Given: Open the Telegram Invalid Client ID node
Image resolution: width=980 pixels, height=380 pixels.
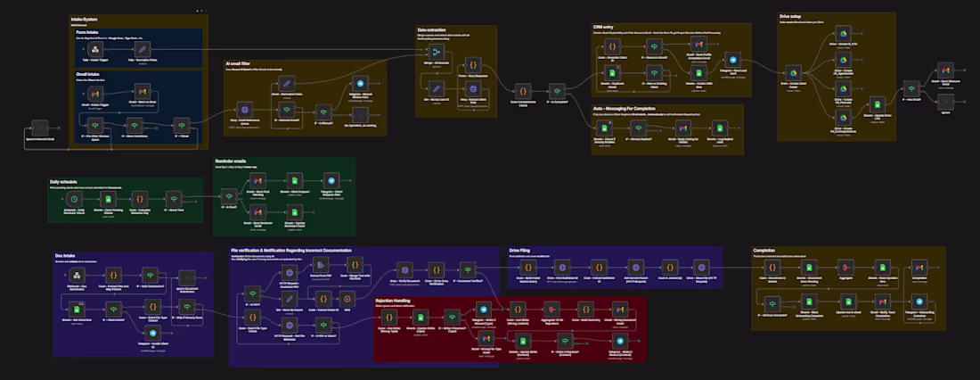Looking at the screenshot, I should (x=152, y=331).
